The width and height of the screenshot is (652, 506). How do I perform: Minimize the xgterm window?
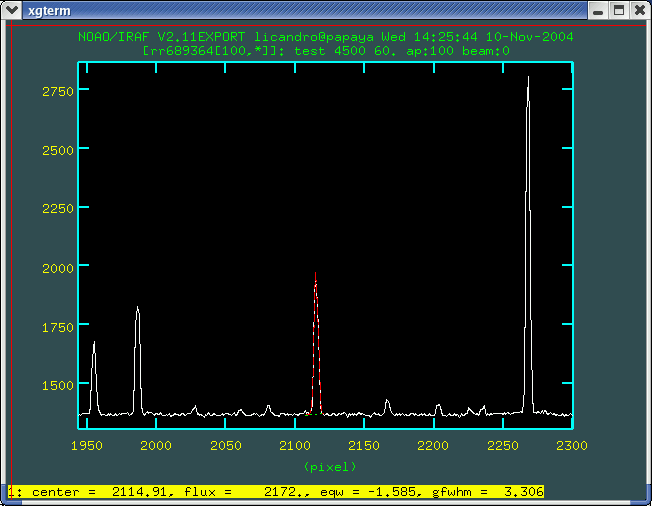[598, 12]
